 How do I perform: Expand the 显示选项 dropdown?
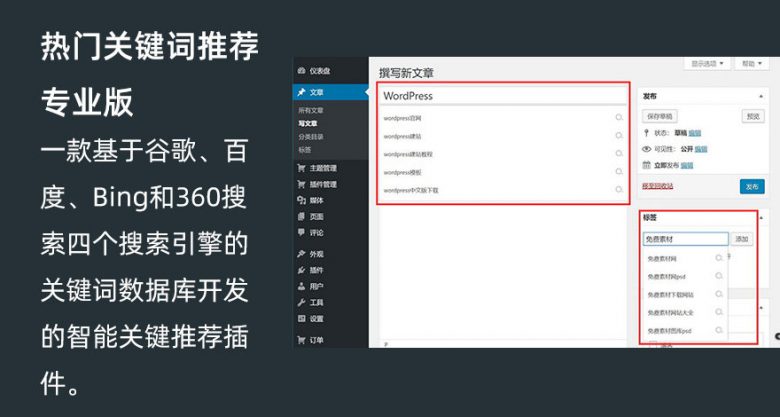pos(706,64)
